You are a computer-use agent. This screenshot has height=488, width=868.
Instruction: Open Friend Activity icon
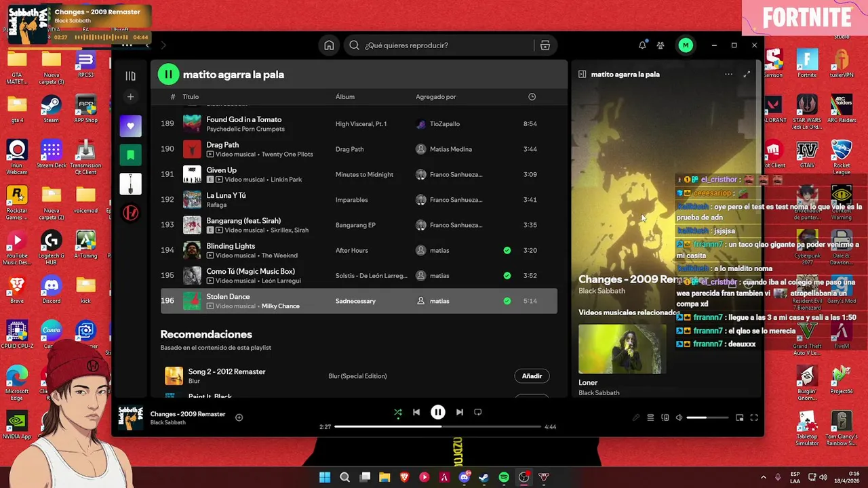(x=660, y=45)
